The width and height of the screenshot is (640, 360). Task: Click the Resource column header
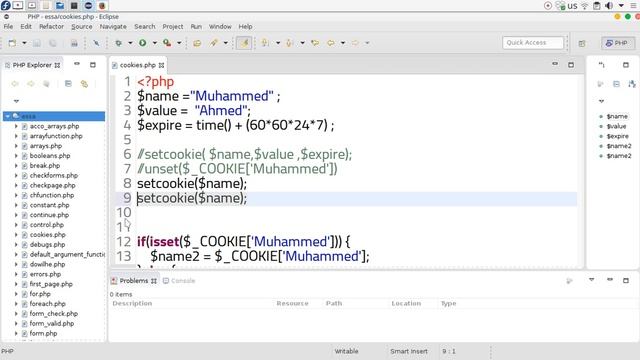coord(292,303)
